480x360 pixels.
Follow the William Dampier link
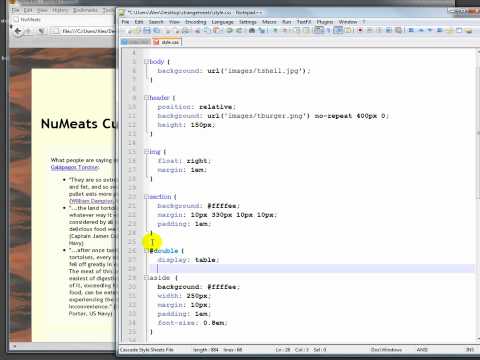91,201
